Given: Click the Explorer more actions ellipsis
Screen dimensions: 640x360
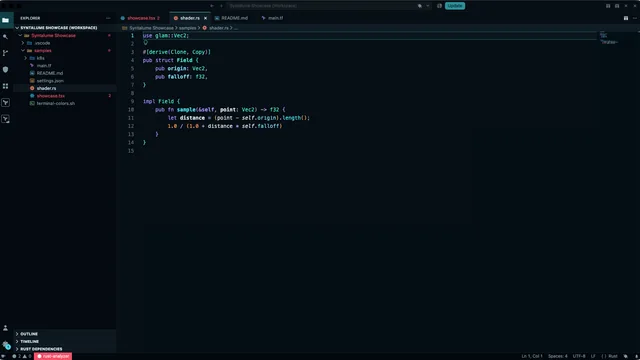Looking at the screenshot, I should (x=108, y=18).
